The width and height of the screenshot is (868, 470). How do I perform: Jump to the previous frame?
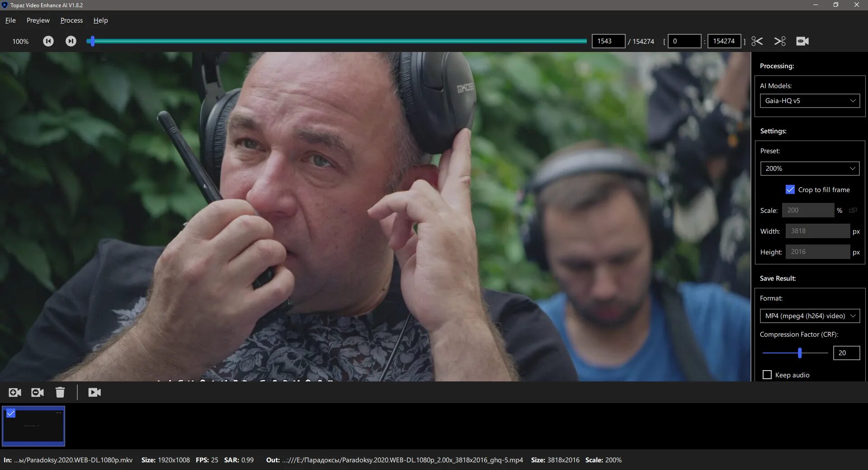tap(48, 41)
